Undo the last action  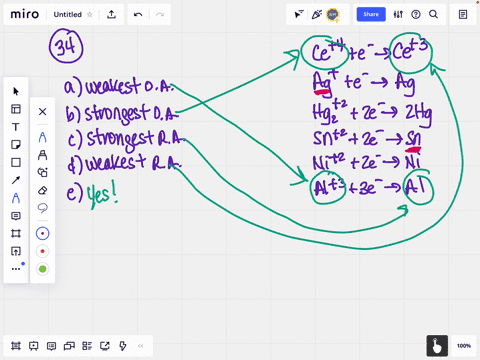pos(138,14)
